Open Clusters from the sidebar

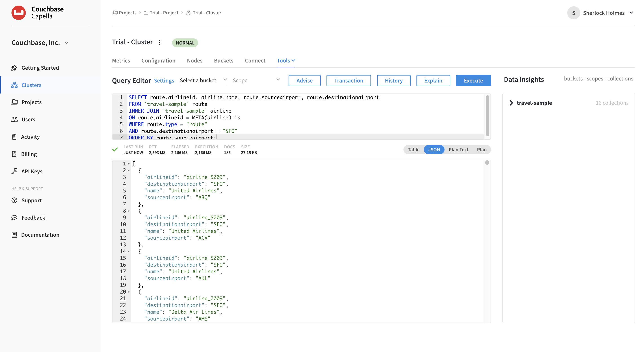click(31, 85)
